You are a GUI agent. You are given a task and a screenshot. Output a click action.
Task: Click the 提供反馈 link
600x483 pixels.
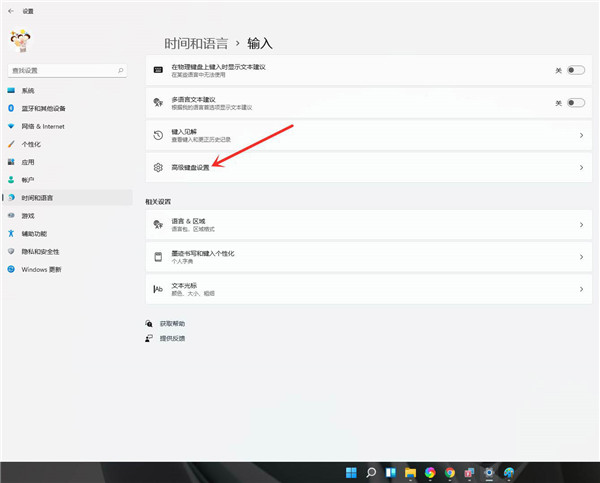click(x=171, y=339)
